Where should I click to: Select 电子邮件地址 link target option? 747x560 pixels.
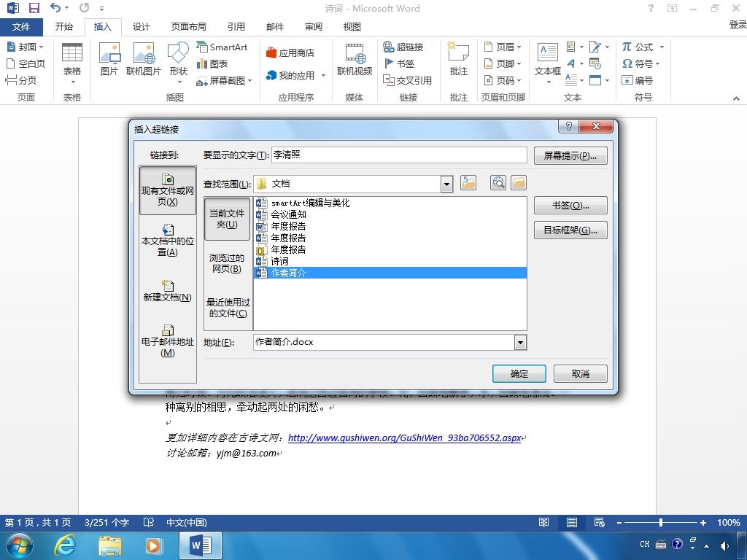(168, 341)
